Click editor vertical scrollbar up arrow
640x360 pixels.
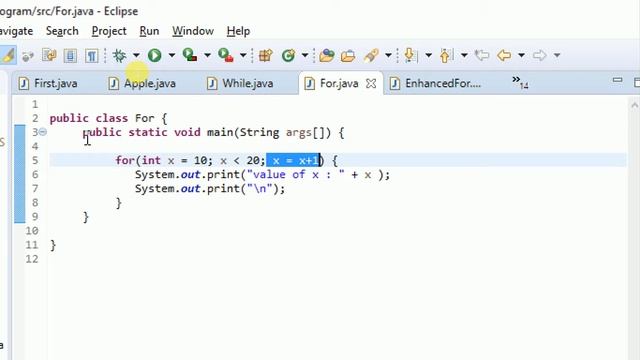(x=634, y=105)
